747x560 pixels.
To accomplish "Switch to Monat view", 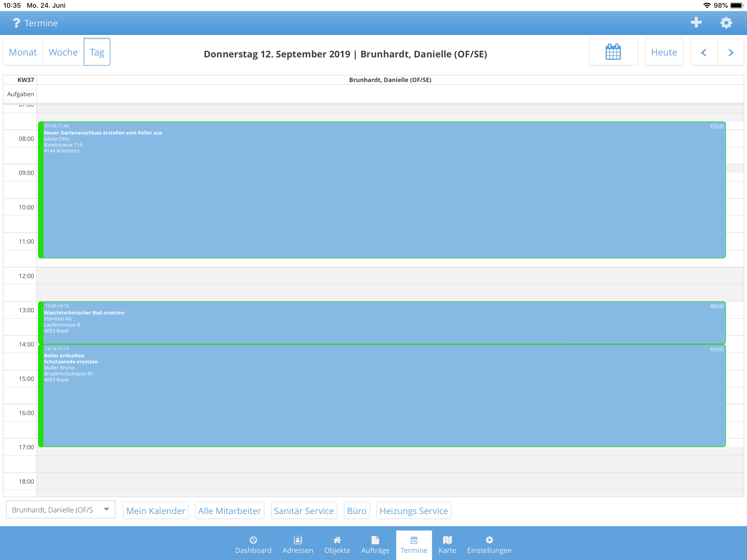I will 23,52.
